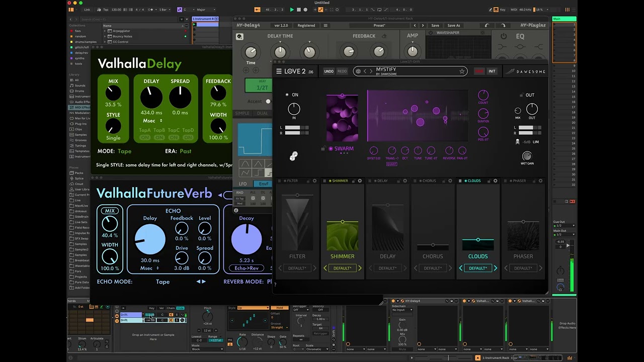The width and height of the screenshot is (644, 362).
Task: Click INIT button in Love 2
Action: 492,71
